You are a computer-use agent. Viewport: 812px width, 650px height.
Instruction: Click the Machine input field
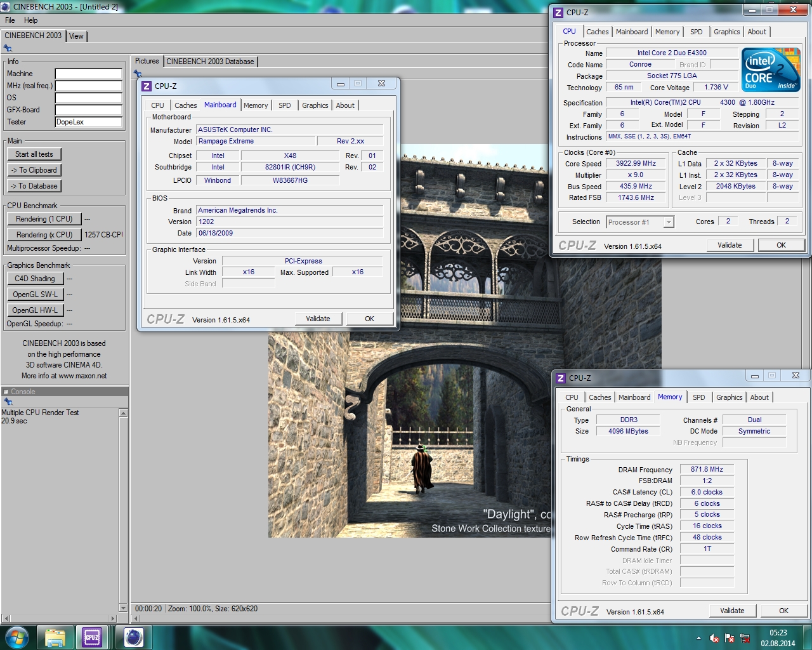(88, 74)
